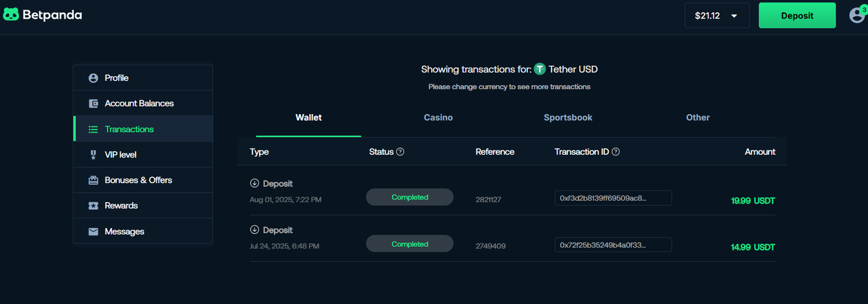The image size is (868, 304).
Task: Click the Rewards ticket icon
Action: [93, 206]
